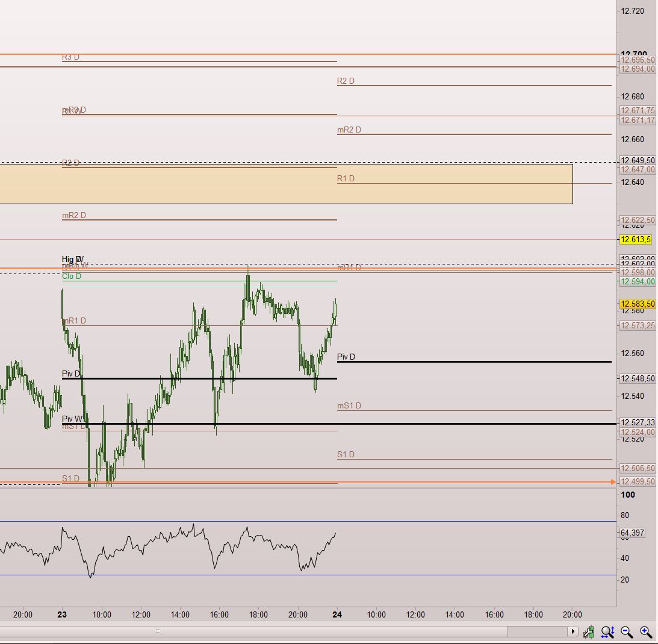The height and width of the screenshot is (644, 658).
Task: Select the R3 D pivot label
Action: tap(70, 57)
